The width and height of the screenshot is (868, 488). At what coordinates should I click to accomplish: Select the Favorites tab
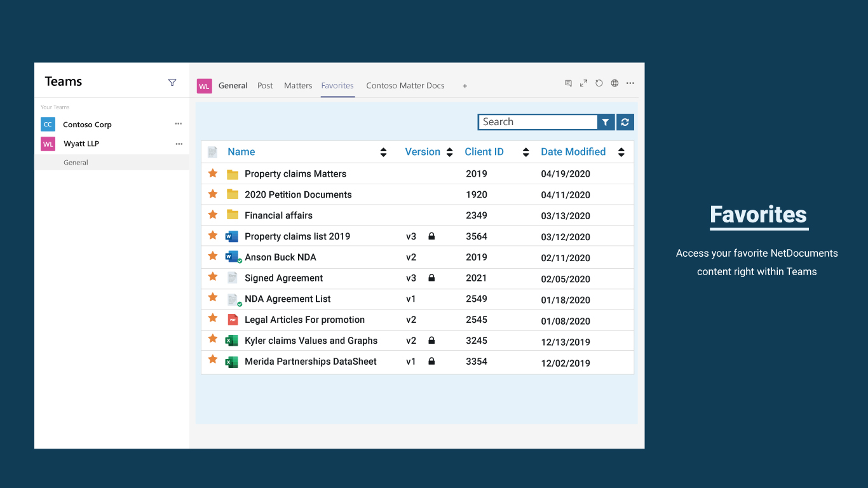tap(337, 86)
